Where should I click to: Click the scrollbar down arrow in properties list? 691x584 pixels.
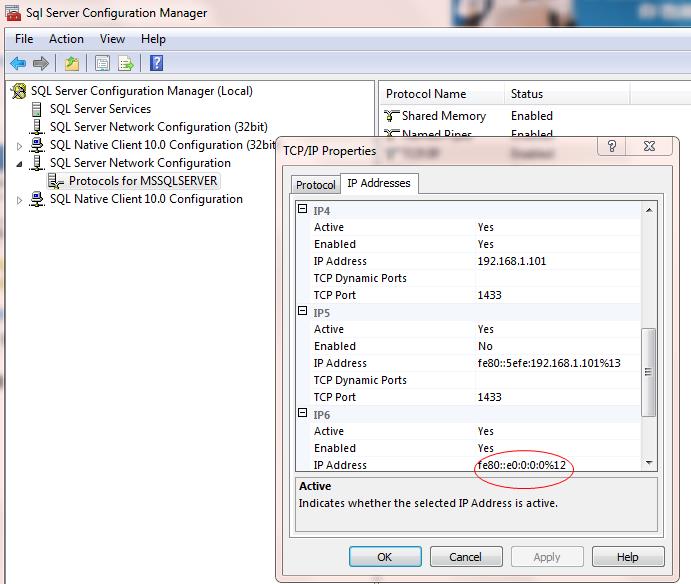649,463
